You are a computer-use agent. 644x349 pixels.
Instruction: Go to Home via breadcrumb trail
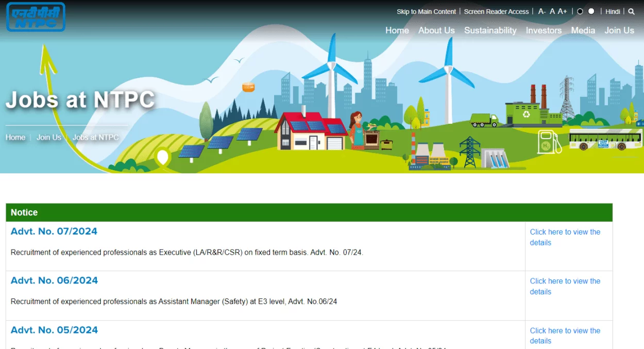point(15,137)
